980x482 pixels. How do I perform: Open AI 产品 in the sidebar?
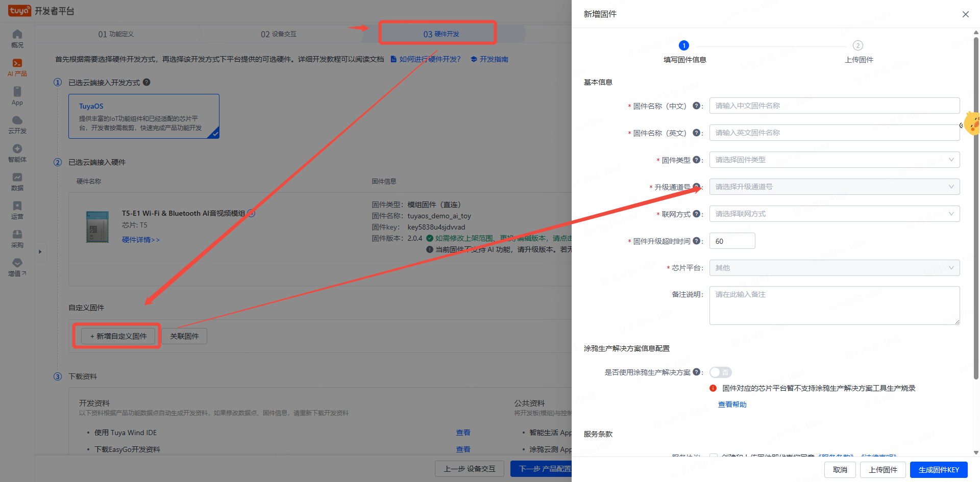(x=17, y=67)
